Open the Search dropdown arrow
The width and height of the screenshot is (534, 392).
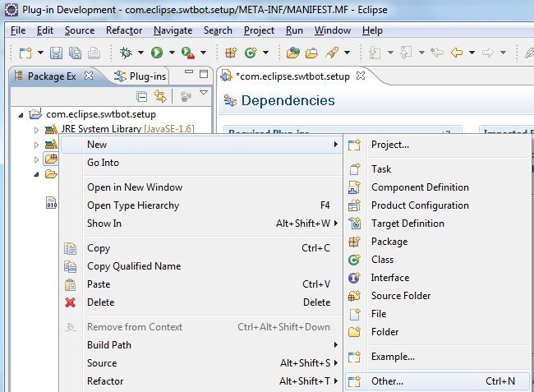347,53
